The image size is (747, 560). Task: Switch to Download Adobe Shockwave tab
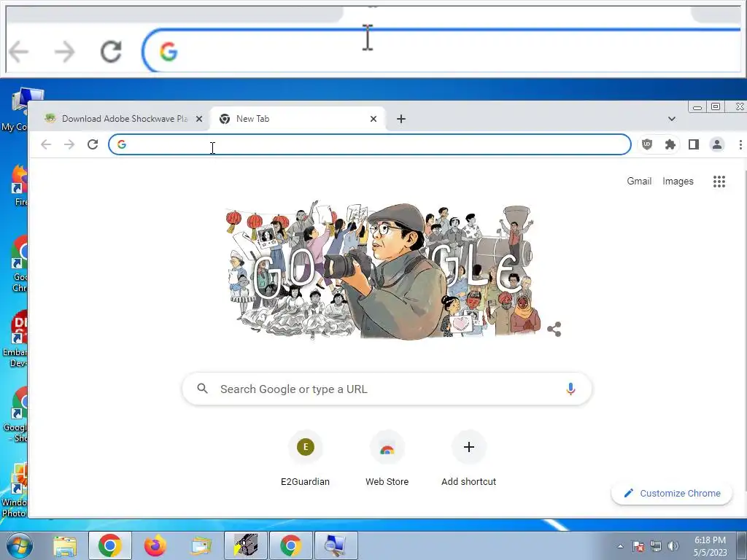[x=118, y=119]
